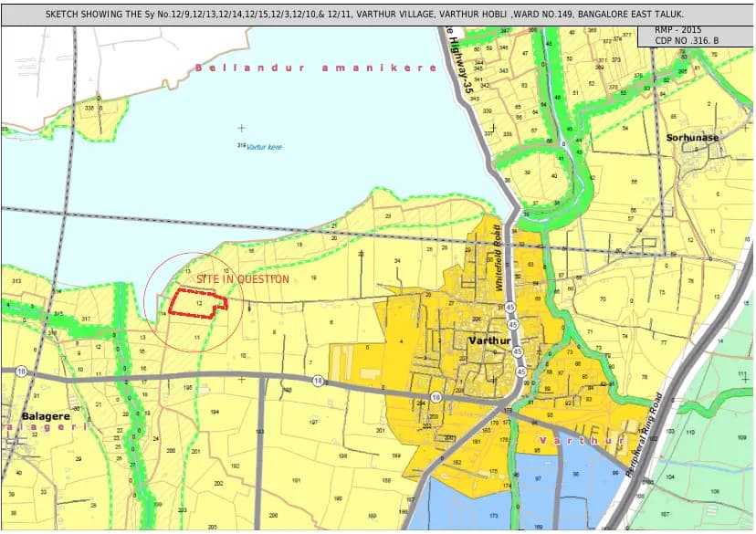756x534 pixels.
Task: Click the 'RMP - 2015' label
Action: coord(677,30)
